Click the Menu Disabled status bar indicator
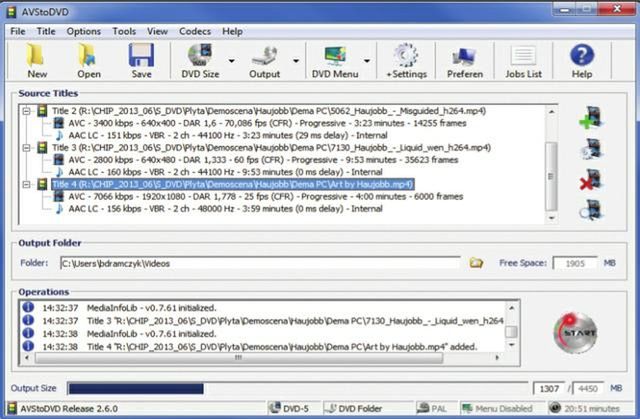This screenshot has width=640, height=419. [x=497, y=408]
